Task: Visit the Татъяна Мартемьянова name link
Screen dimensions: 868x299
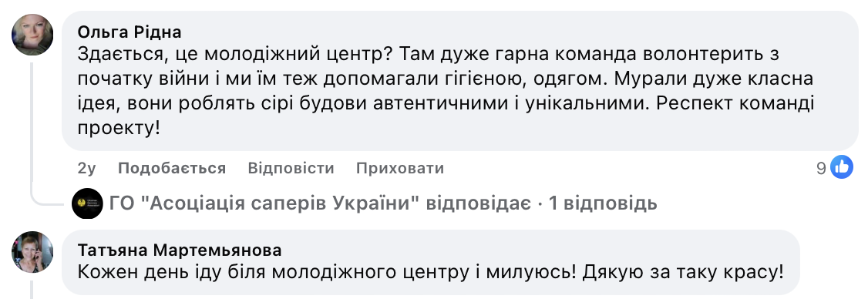Action: (x=180, y=250)
